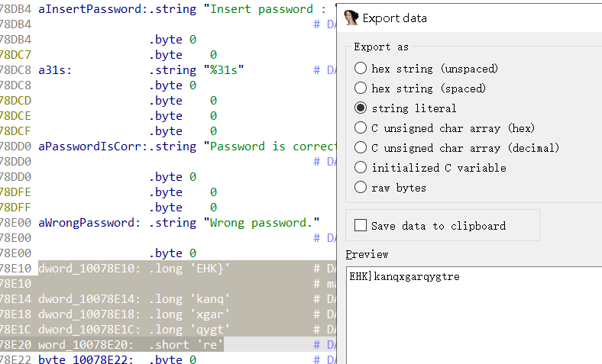Click the "Password is correct" string
This screenshot has height=364, width=602.
point(270,147)
